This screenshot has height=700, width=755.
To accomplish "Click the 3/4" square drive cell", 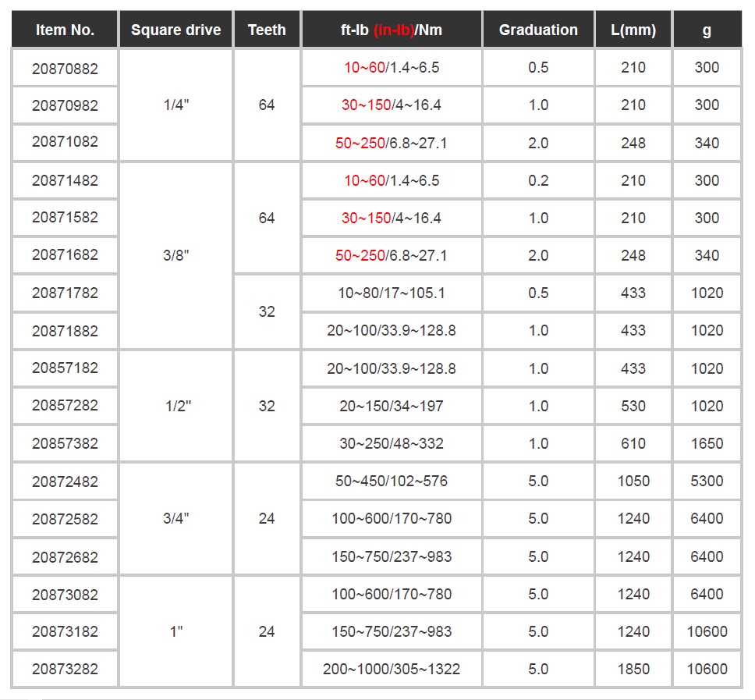I will [175, 518].
